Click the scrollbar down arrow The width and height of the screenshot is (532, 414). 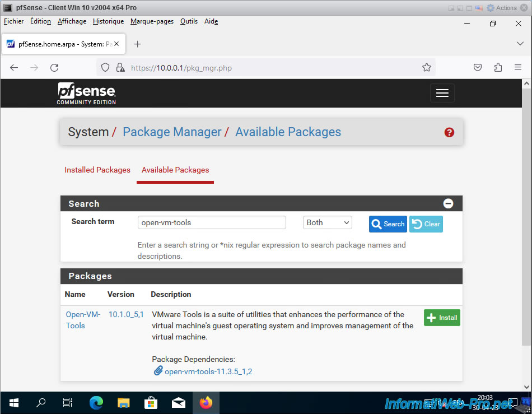[x=526, y=387]
